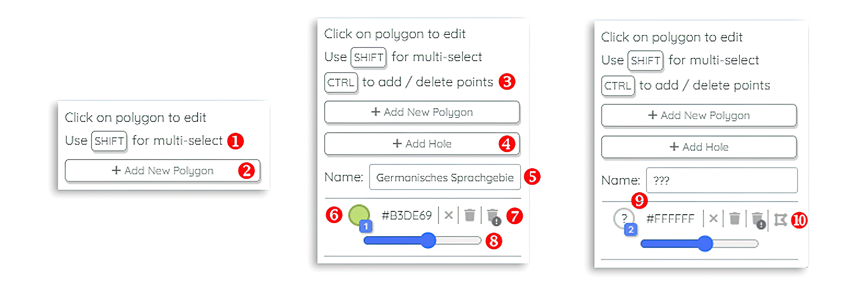Click trash icon next to #B3DE69
868x293 pixels.
[470, 215]
